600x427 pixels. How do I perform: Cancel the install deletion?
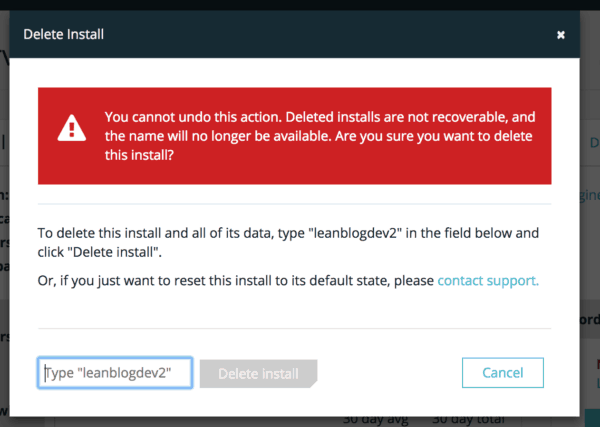pos(503,373)
